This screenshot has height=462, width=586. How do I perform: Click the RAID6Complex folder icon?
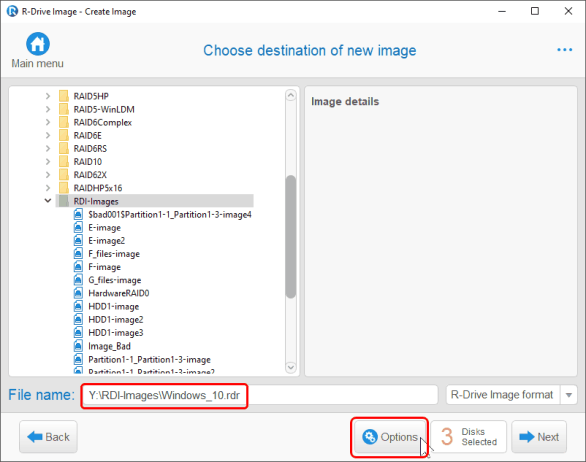pos(64,122)
